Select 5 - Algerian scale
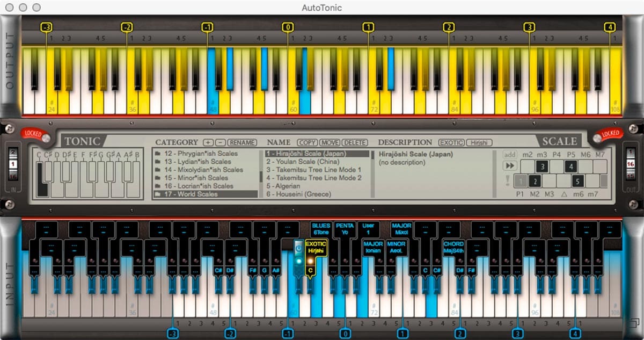Image resolution: width=644 pixels, height=340 pixels. coord(317,186)
